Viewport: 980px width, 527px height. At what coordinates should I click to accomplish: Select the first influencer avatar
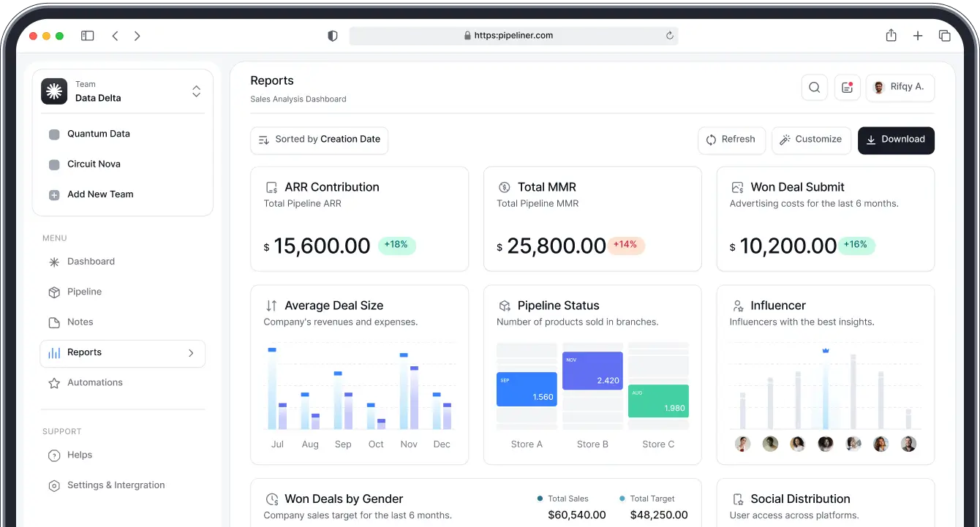(x=742, y=444)
